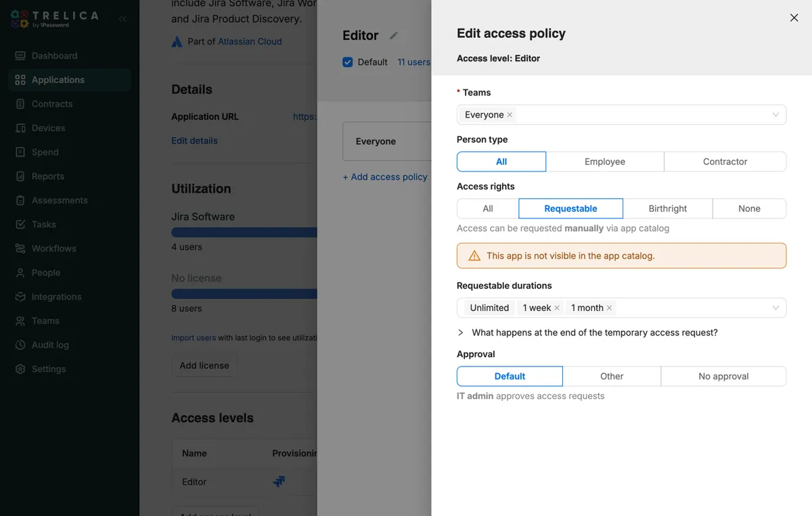Click the Jira provisioning icon in Editor row
Screen dimensions: 812x516
[279, 482]
